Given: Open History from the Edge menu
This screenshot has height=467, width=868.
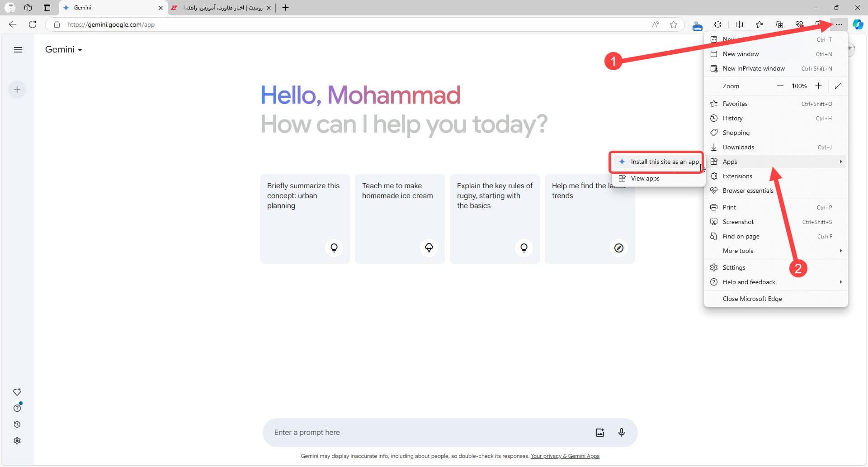Looking at the screenshot, I should (776, 118).
